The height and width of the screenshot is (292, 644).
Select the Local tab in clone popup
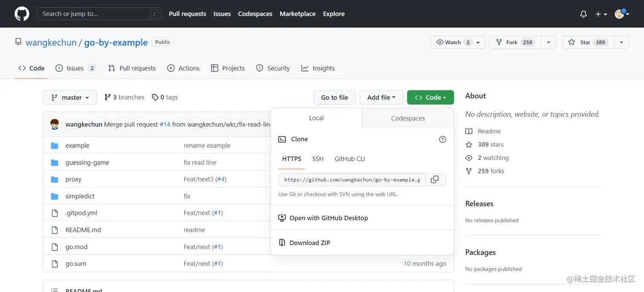coord(316,118)
